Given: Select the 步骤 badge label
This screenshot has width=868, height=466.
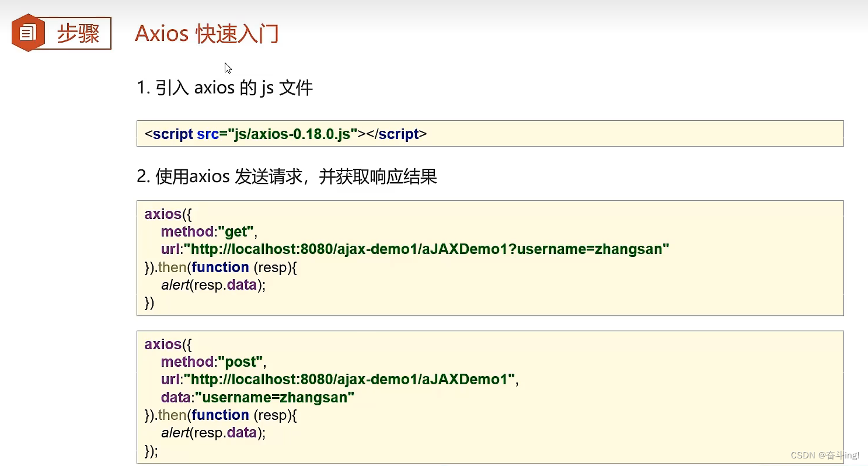Looking at the screenshot, I should point(79,33).
